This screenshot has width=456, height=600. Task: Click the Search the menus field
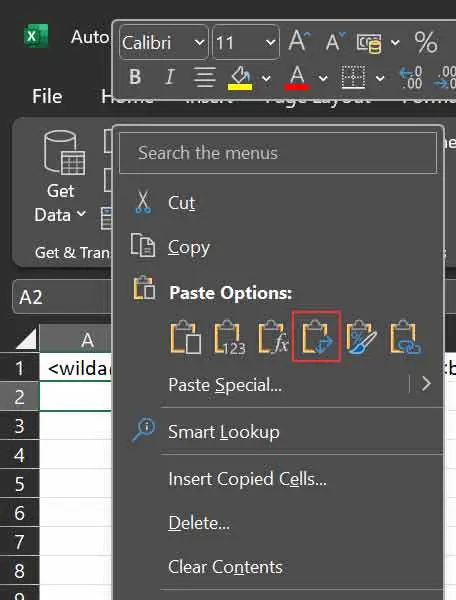point(278,153)
